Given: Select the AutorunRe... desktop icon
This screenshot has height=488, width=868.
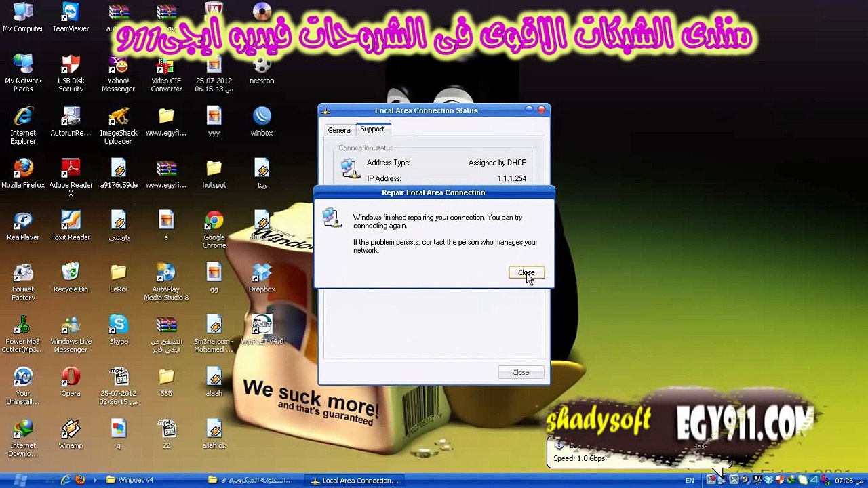Looking at the screenshot, I should pos(71,122).
